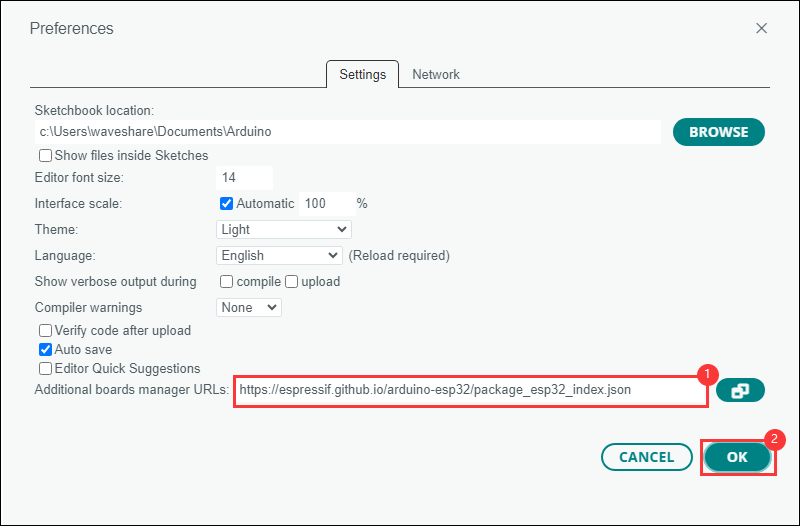Enable Editor Quick Suggestions
Viewport: 800px width, 526px height.
45,368
